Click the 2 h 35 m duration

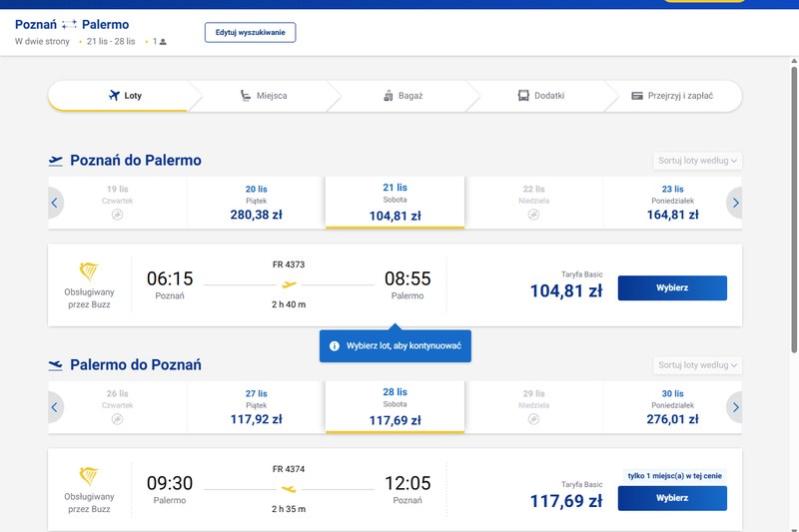coord(289,509)
